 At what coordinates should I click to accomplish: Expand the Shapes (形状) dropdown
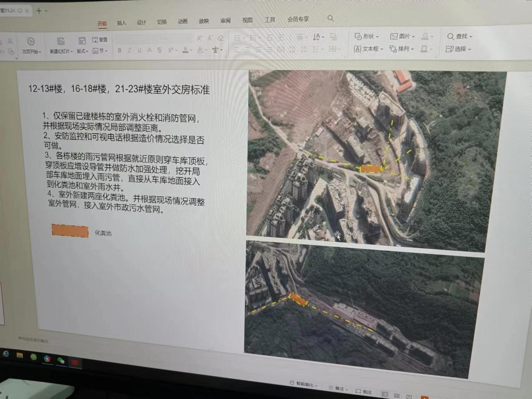[367, 37]
